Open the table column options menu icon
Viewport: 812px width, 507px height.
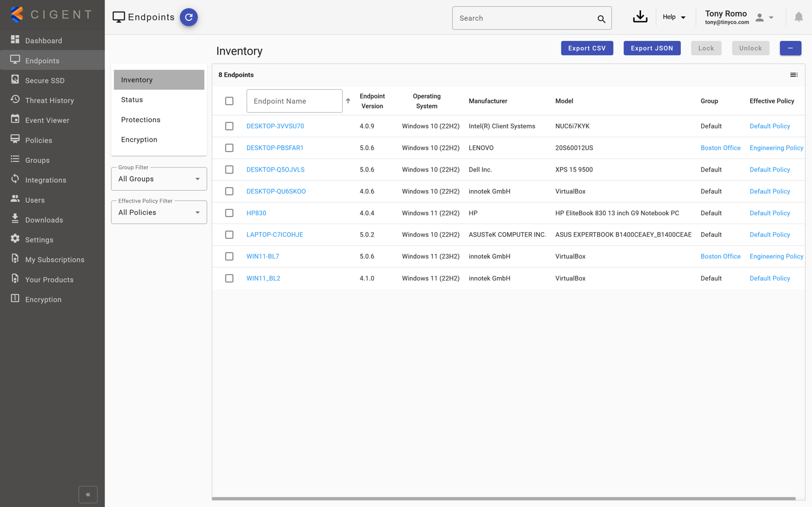coord(794,75)
